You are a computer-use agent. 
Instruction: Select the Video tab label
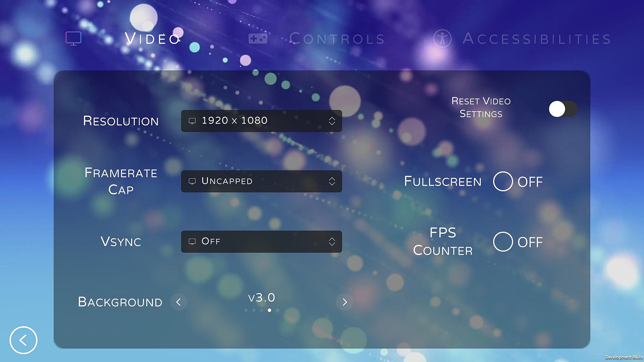click(x=153, y=39)
